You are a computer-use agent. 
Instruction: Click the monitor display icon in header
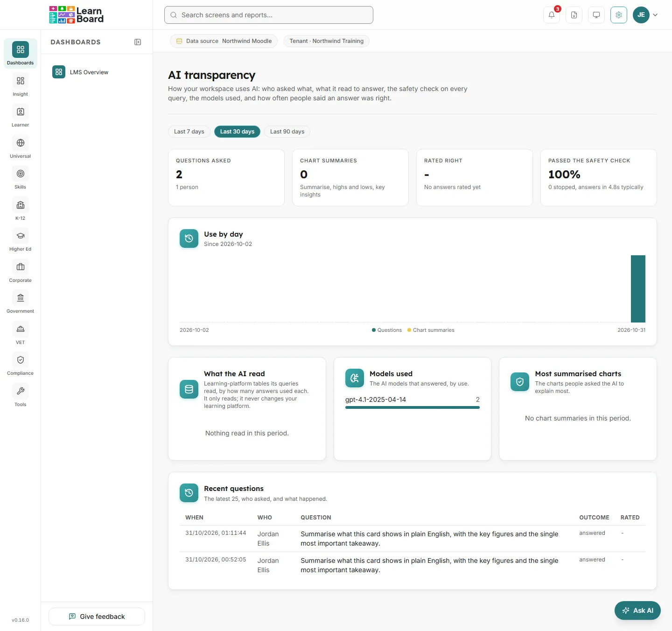coord(596,15)
